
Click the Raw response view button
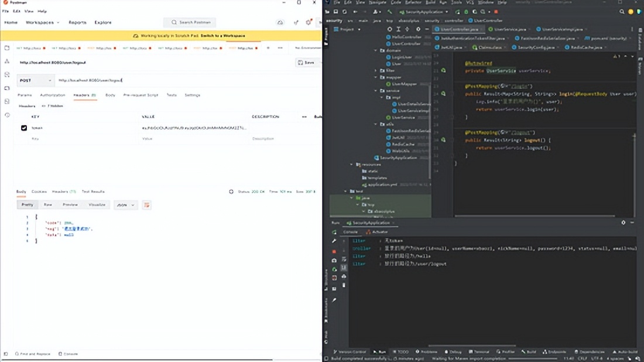(x=48, y=204)
